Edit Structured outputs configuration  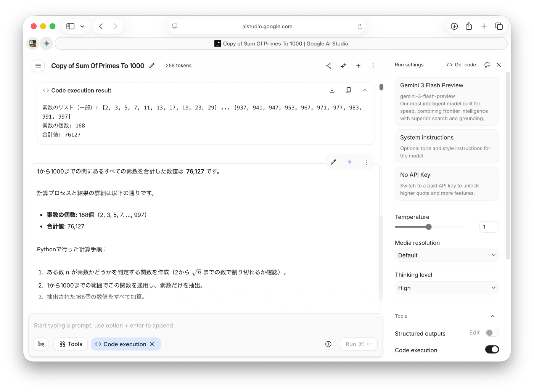click(x=474, y=333)
